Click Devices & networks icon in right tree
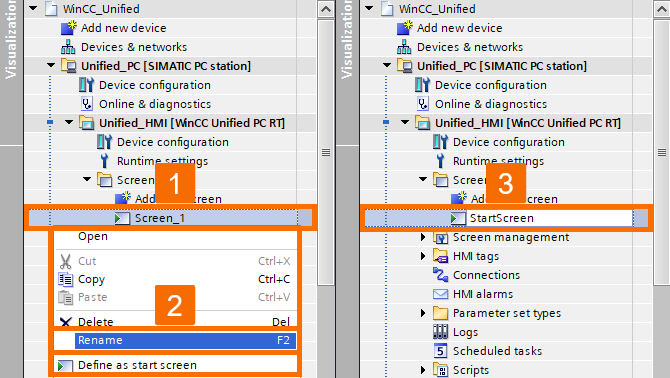The width and height of the screenshot is (670, 378). coord(404,47)
